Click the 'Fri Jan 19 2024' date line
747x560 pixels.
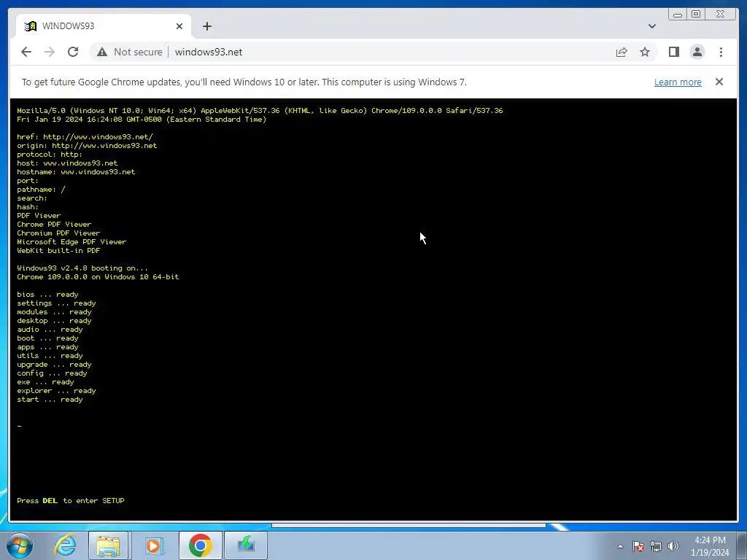(142, 120)
